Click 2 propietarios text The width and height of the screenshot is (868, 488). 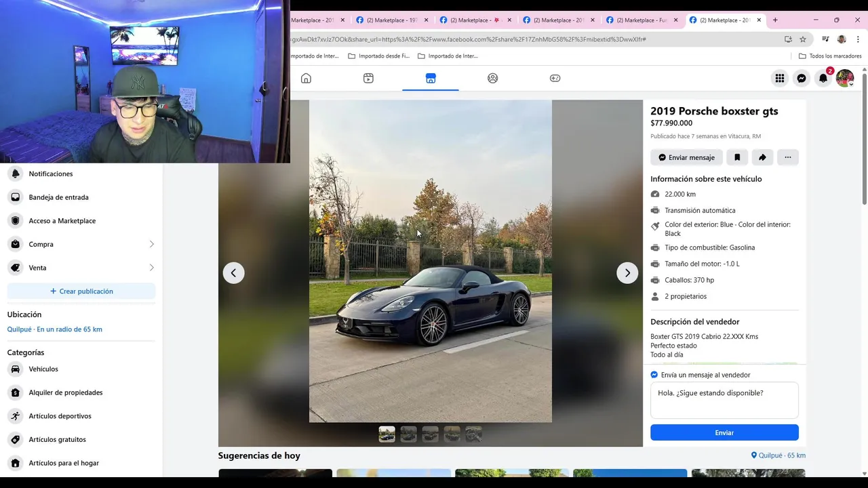click(x=686, y=296)
